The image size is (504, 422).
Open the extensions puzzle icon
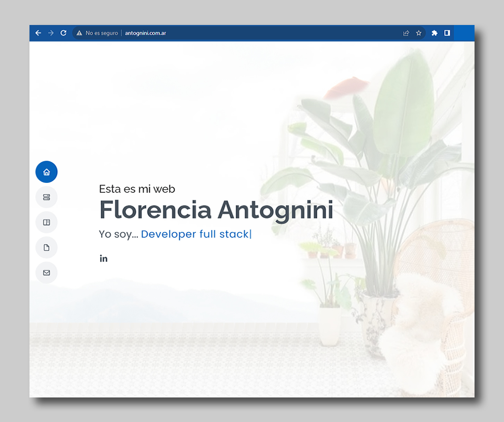[434, 33]
